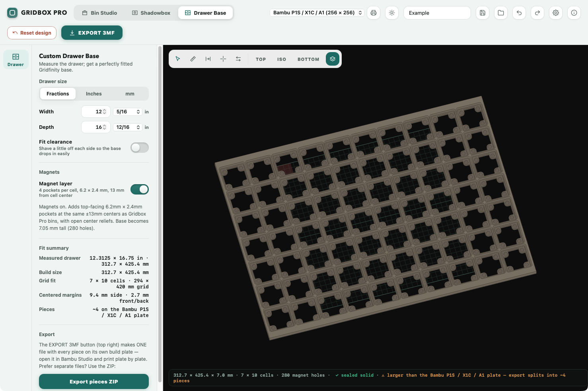Click '7 × 10 cells · 294 ×' grid fit value
The width and height of the screenshot is (588, 391).
click(x=119, y=281)
